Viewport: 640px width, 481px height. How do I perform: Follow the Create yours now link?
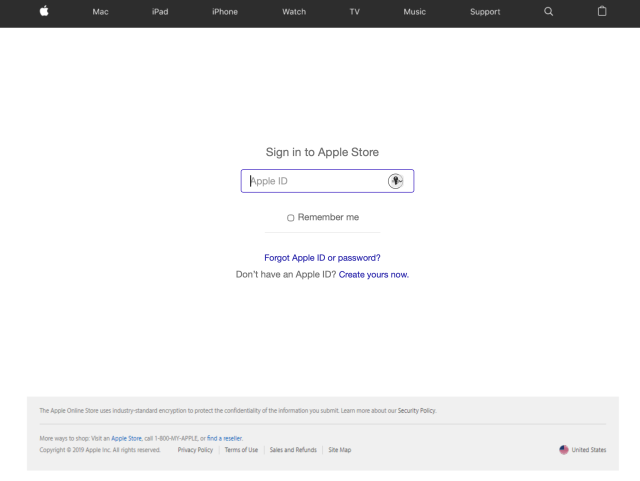pos(373,274)
